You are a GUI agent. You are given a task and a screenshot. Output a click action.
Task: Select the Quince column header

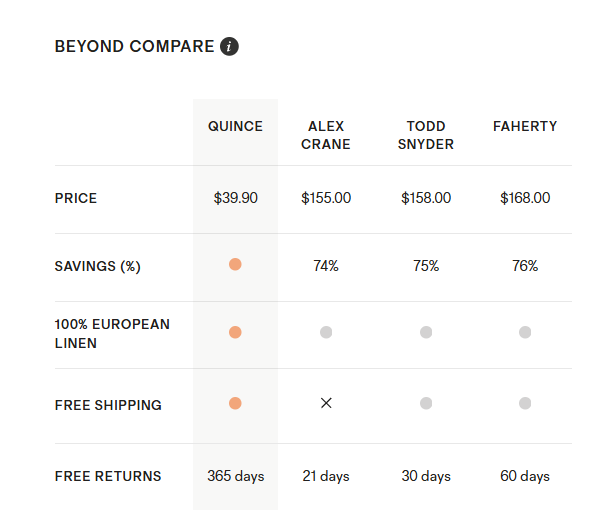click(235, 127)
